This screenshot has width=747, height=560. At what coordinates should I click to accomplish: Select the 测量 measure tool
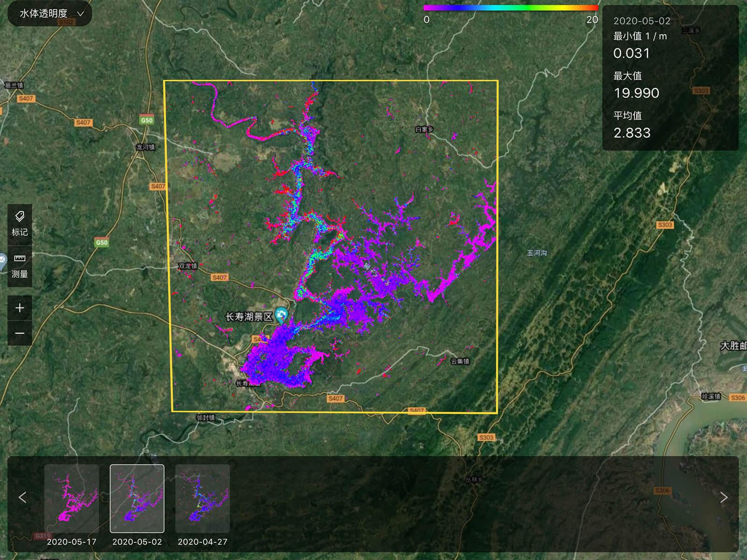tap(20, 266)
